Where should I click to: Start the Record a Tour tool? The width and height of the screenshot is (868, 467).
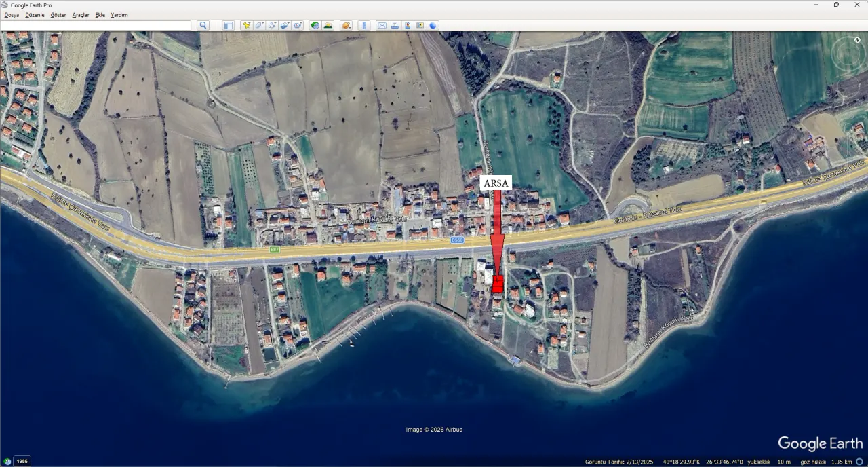coord(298,25)
